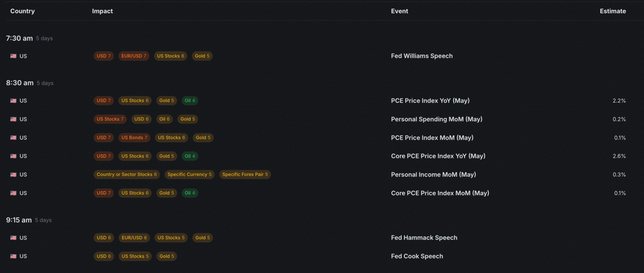Click the Country column header
644x273 pixels.
22,11
